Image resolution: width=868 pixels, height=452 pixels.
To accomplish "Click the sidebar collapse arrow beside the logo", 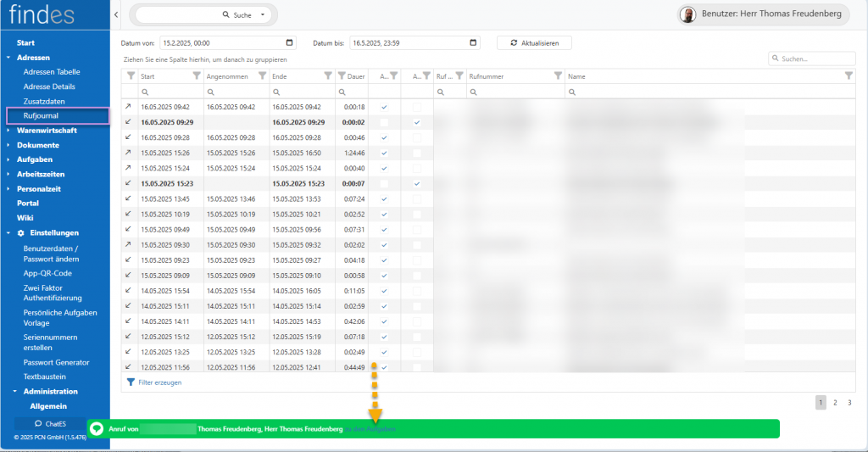I will click(115, 15).
